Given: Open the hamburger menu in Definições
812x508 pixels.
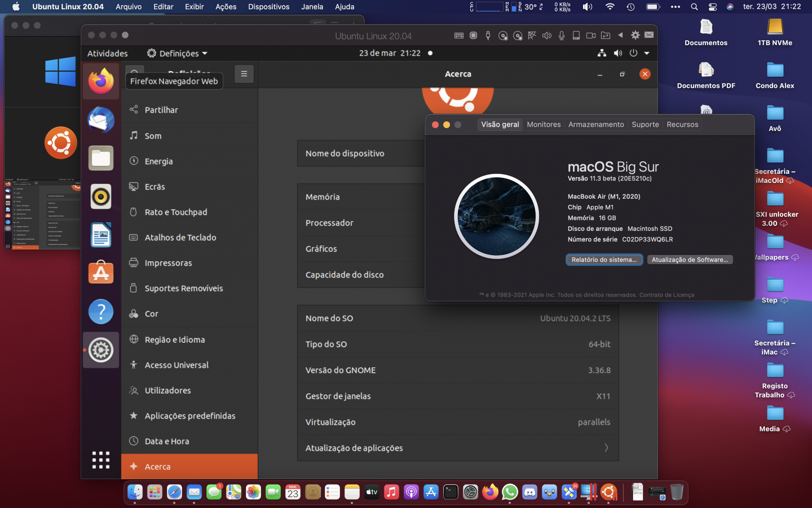Looking at the screenshot, I should (x=244, y=74).
